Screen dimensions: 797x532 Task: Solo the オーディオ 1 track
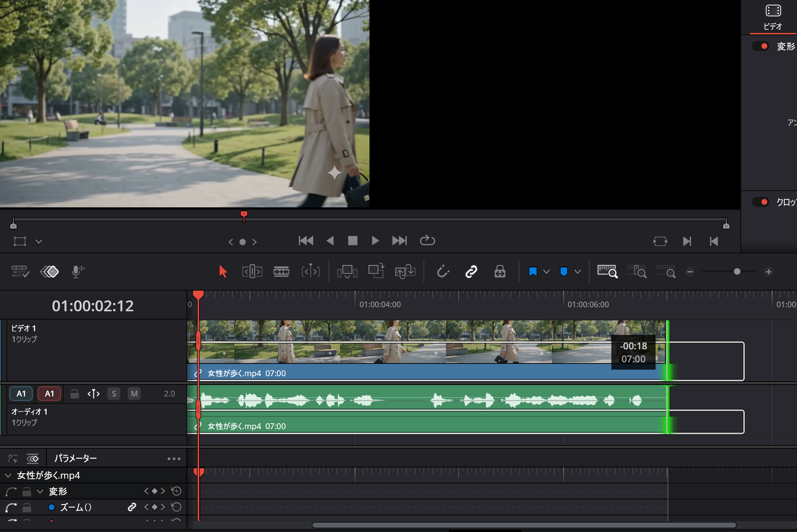(x=114, y=394)
